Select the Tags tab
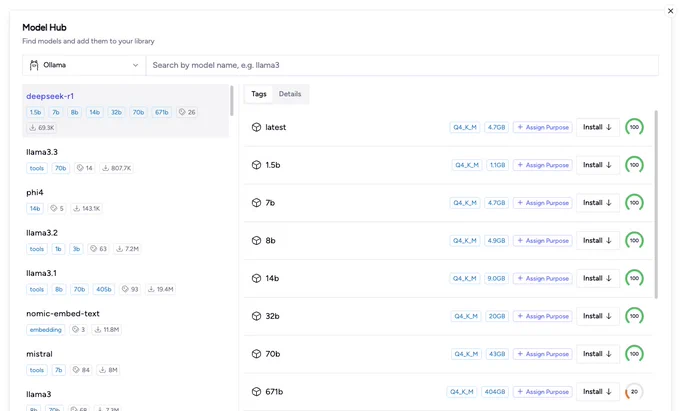680x411 pixels. click(259, 94)
